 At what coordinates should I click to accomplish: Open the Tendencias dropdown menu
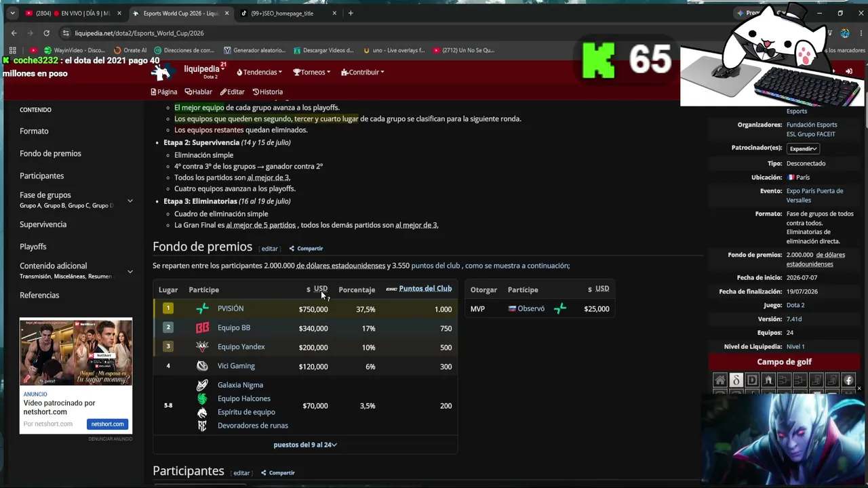click(260, 73)
